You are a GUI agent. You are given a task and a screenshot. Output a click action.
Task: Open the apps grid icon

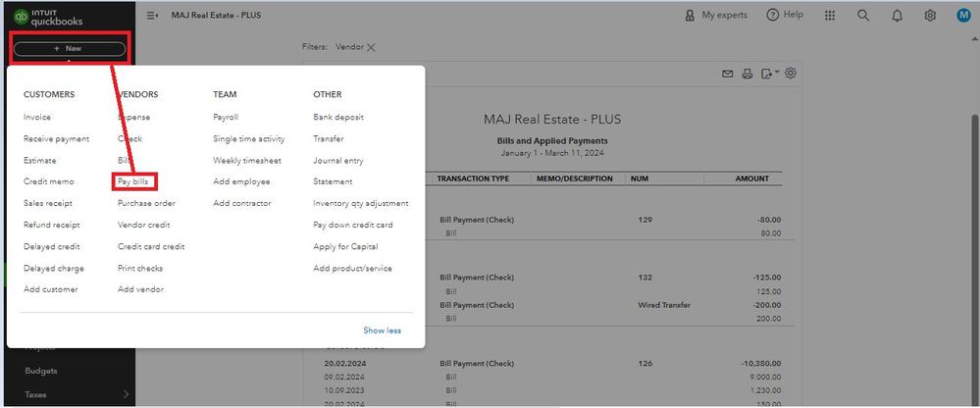(x=829, y=16)
